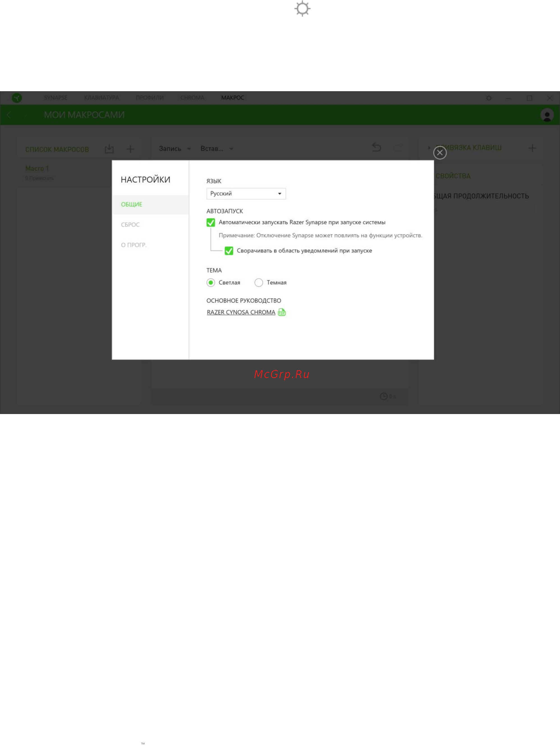The image size is (560, 748).
Task: Open the RAZER CYNOSA CHROMA guide link
Action: pyautogui.click(x=241, y=312)
